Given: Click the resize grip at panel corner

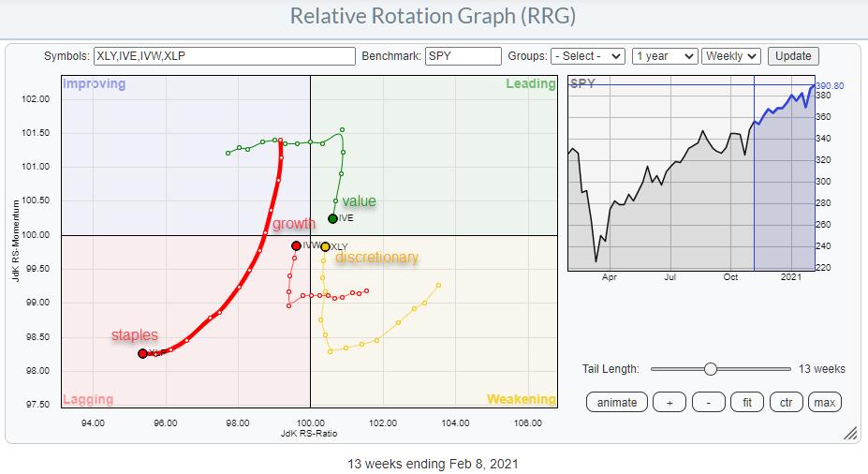Looking at the screenshot, I should point(850,433).
